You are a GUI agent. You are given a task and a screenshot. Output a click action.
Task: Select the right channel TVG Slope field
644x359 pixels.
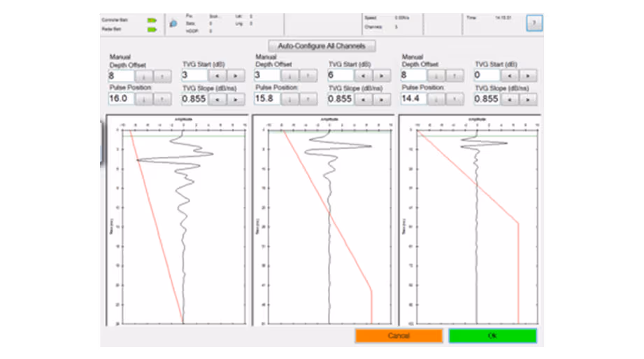pos(487,99)
